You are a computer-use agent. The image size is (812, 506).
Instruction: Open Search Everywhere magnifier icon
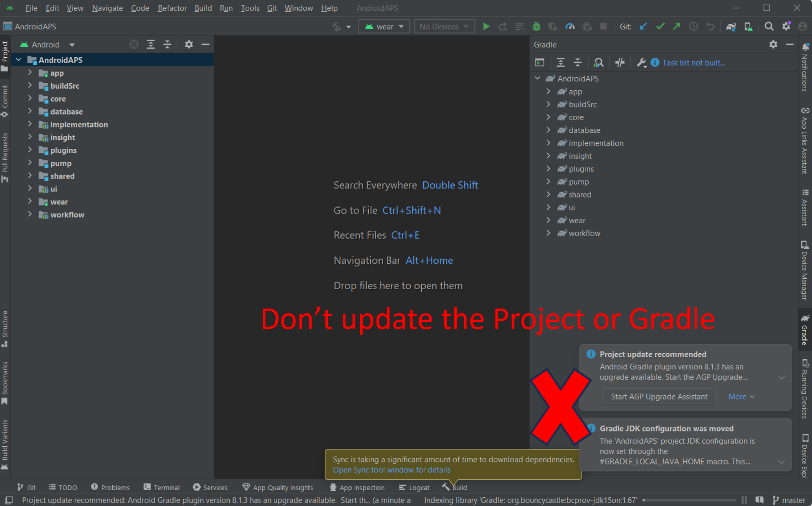[x=769, y=27]
